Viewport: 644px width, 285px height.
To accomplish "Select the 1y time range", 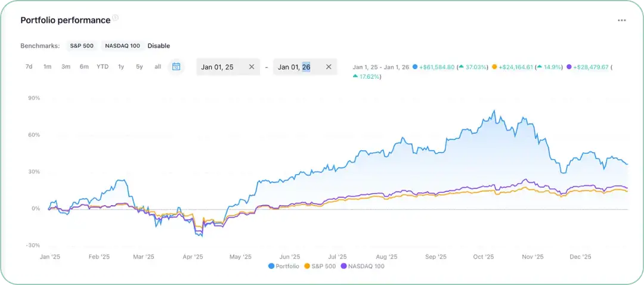I will click(x=120, y=67).
